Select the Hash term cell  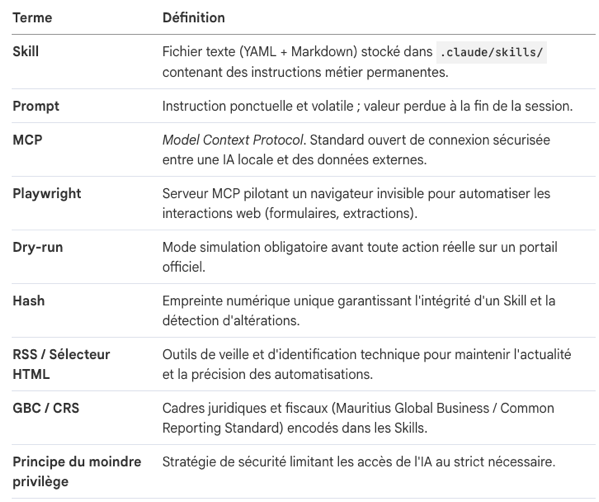[x=29, y=301]
